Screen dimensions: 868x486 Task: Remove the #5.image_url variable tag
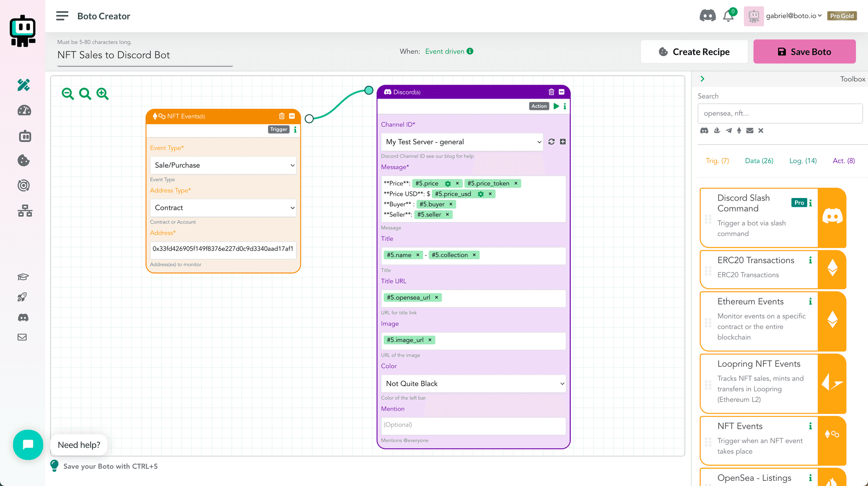tap(430, 340)
